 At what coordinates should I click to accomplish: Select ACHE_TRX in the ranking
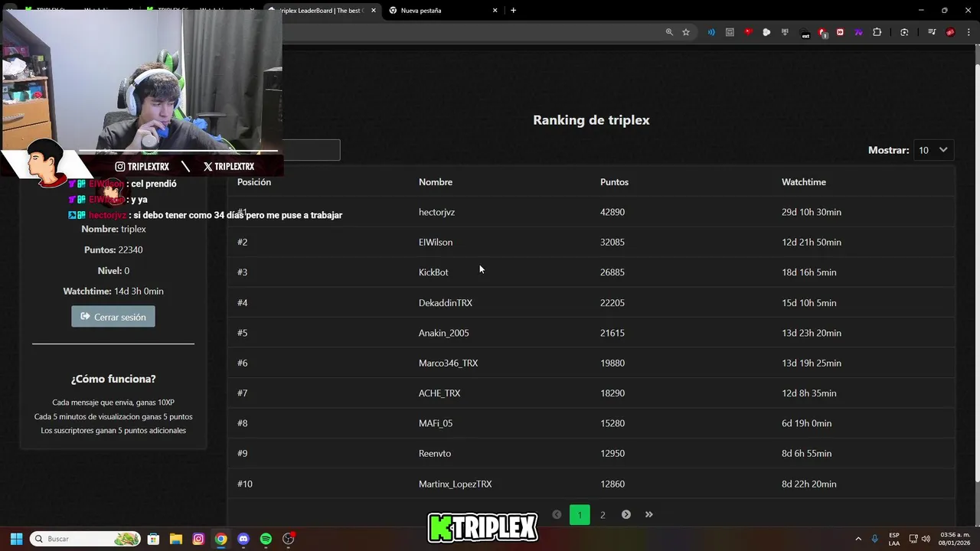439,393
